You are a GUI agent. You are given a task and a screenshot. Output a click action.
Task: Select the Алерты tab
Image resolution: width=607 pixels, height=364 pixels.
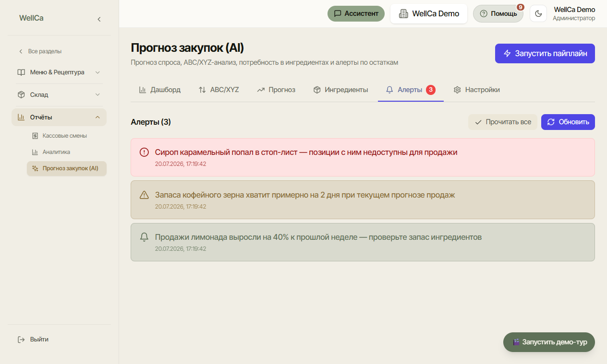[411, 90]
